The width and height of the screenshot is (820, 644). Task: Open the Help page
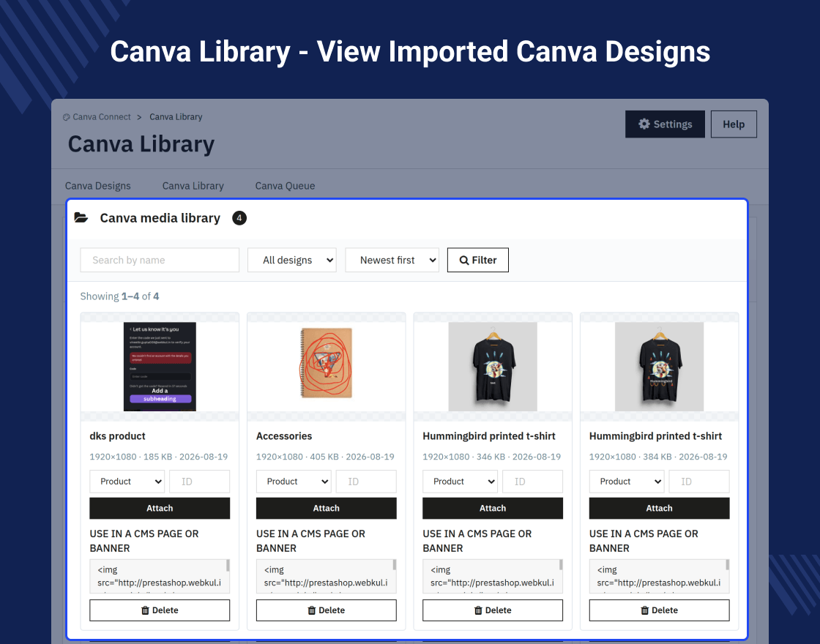coord(734,124)
